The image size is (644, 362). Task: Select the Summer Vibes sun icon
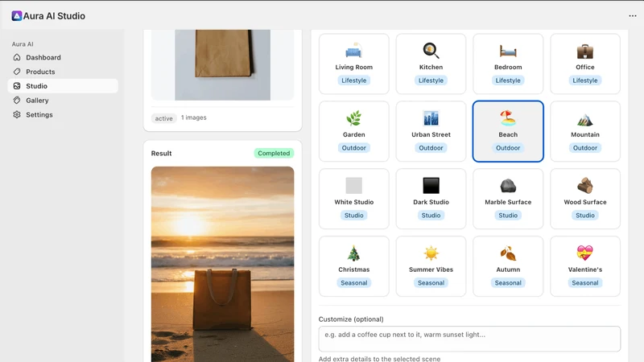(x=431, y=253)
